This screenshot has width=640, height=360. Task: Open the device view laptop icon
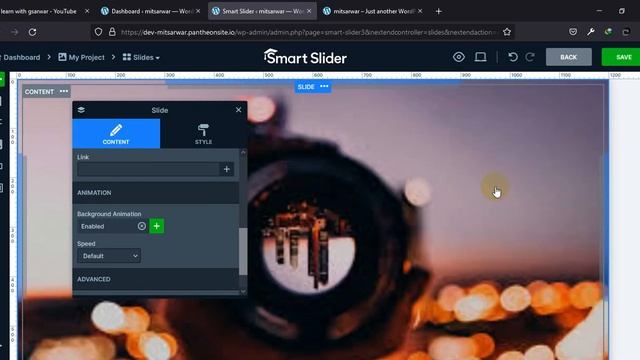coord(480,57)
